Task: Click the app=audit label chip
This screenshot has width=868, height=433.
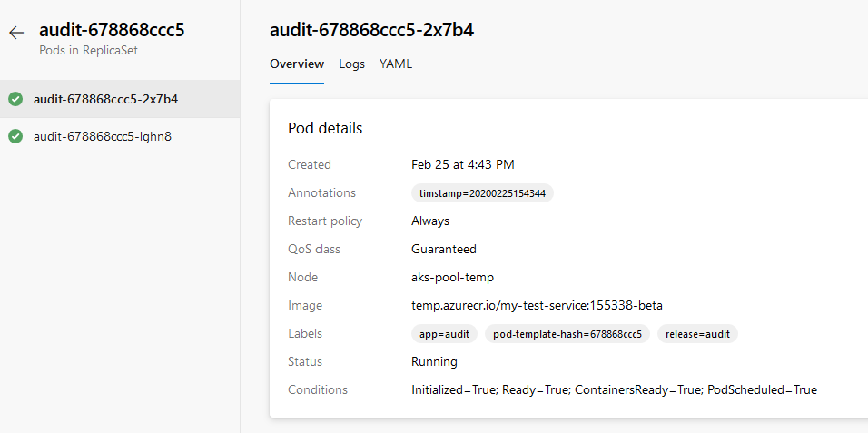Action: coord(444,334)
